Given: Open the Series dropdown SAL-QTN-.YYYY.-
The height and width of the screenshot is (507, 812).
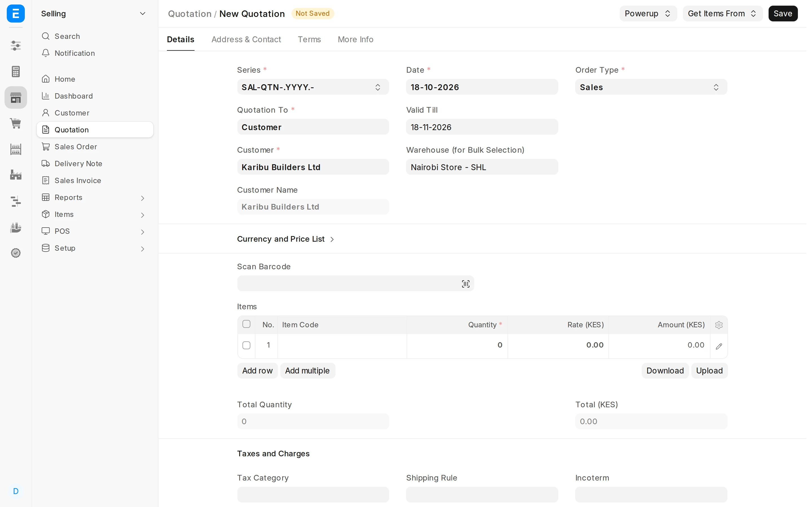Looking at the screenshot, I should [313, 87].
